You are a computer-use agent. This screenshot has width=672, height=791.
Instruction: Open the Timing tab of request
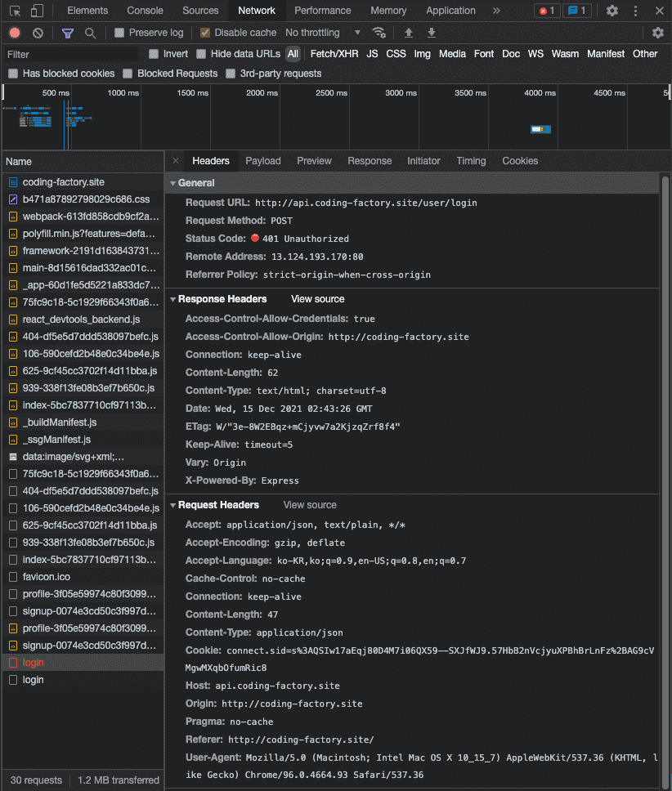(x=471, y=161)
